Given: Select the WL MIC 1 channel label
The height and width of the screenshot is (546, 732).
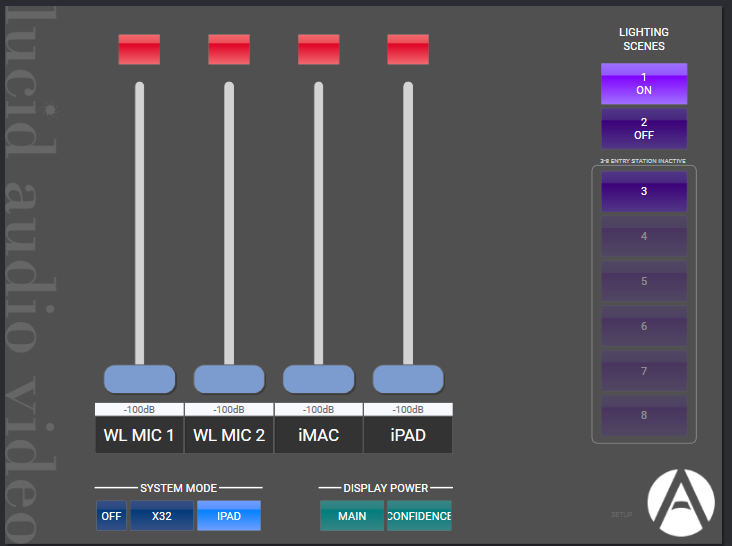Looking at the screenshot, I should 139,435.
